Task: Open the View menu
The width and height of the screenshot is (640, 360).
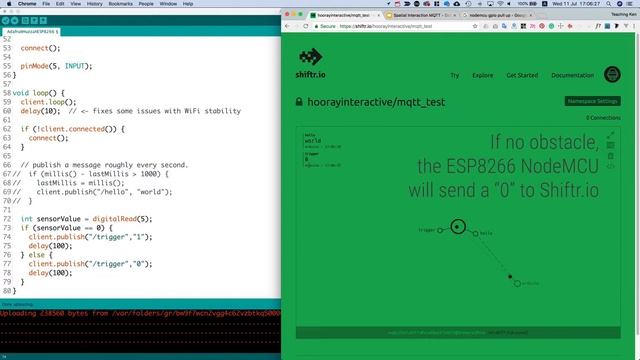Action: coord(76,4)
